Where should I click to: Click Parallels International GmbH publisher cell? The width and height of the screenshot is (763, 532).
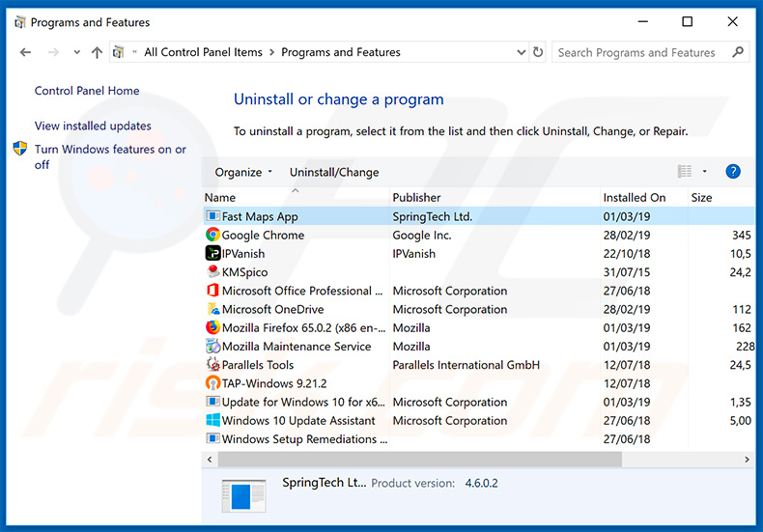pyautogui.click(x=466, y=365)
